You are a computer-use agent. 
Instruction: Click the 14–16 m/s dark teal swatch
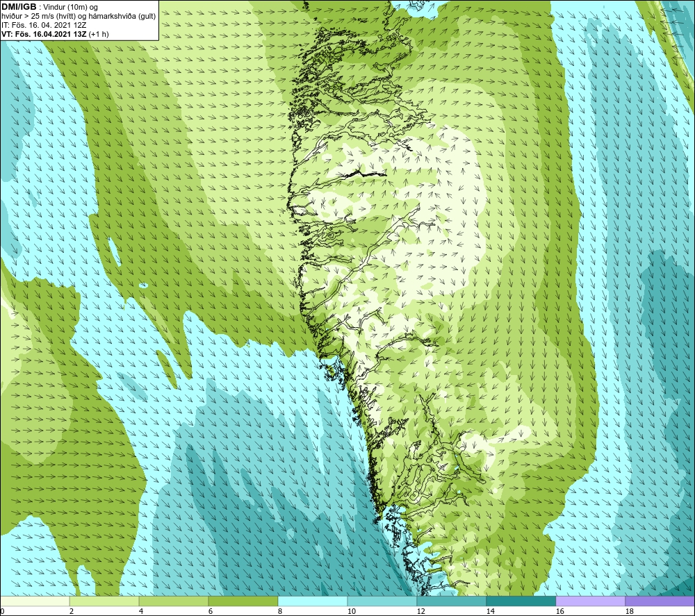521,601
